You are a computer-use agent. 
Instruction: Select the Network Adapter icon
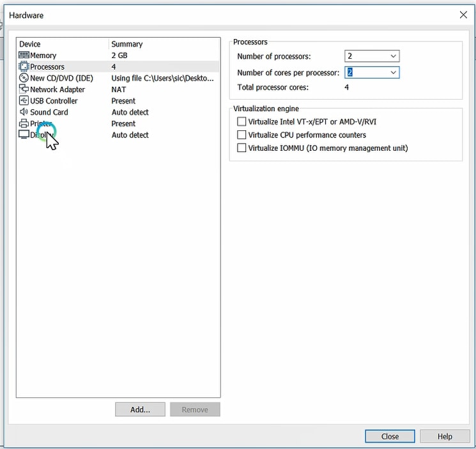[x=24, y=89]
